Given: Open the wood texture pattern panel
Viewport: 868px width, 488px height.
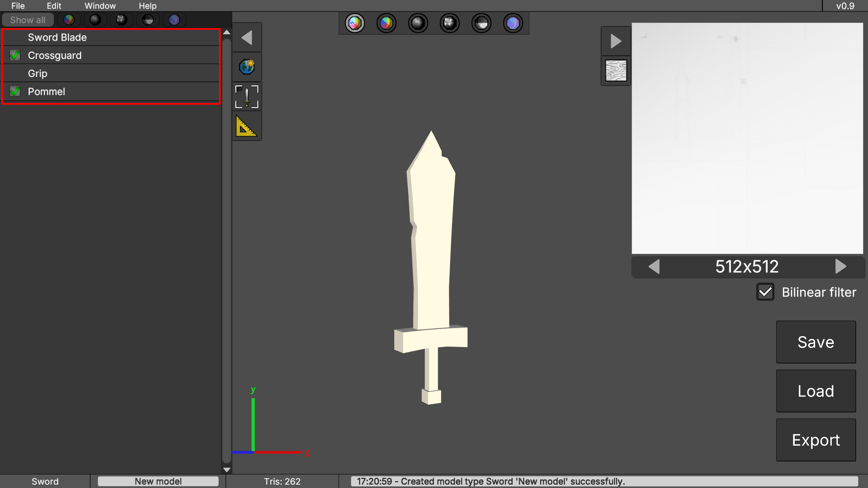Looking at the screenshot, I should tap(615, 70).
